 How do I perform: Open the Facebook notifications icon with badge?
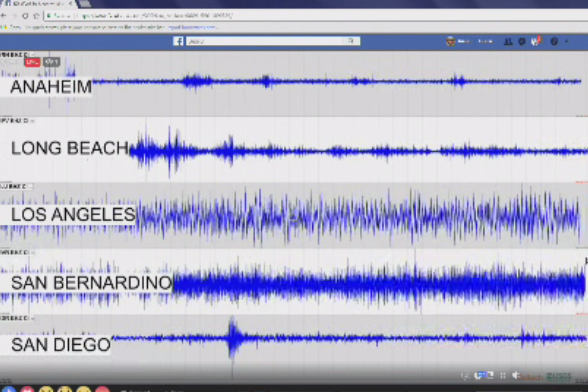[536, 41]
